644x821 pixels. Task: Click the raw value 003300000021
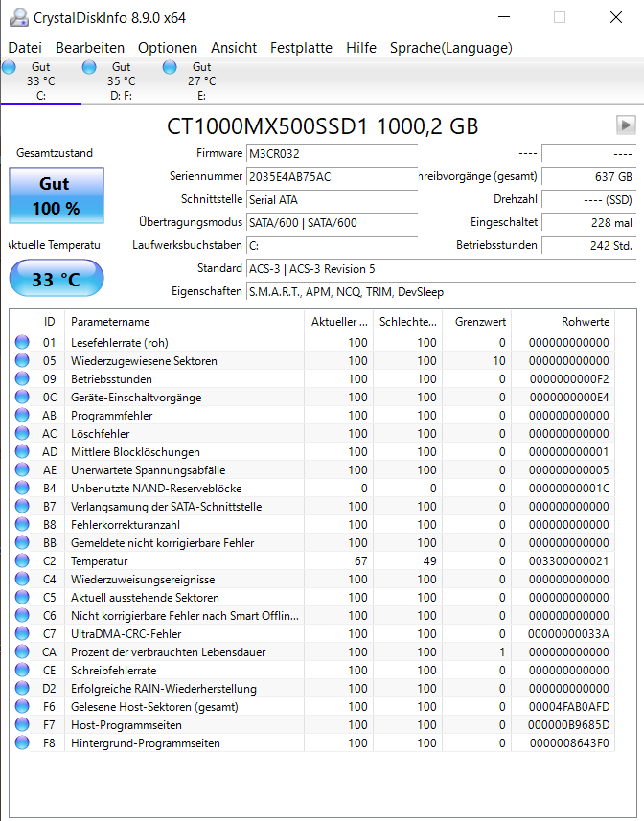pyautogui.click(x=568, y=561)
